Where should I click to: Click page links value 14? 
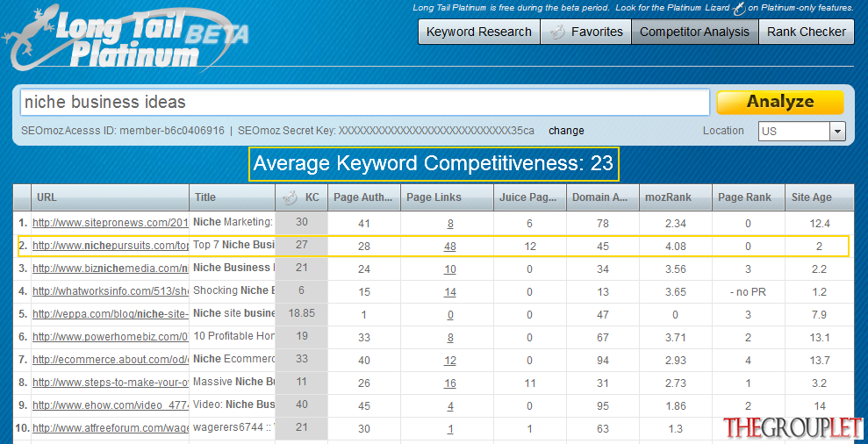click(450, 292)
